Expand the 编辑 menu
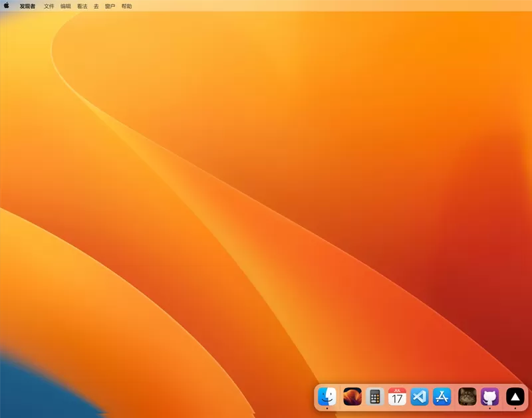This screenshot has height=418, width=532. pos(66,6)
